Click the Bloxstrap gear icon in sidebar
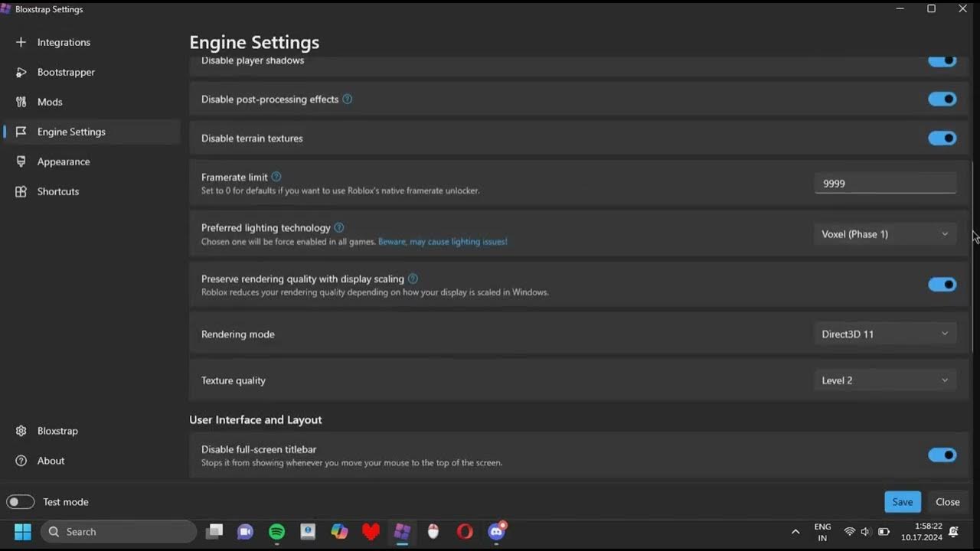Viewport: 980px width, 551px height. tap(21, 431)
